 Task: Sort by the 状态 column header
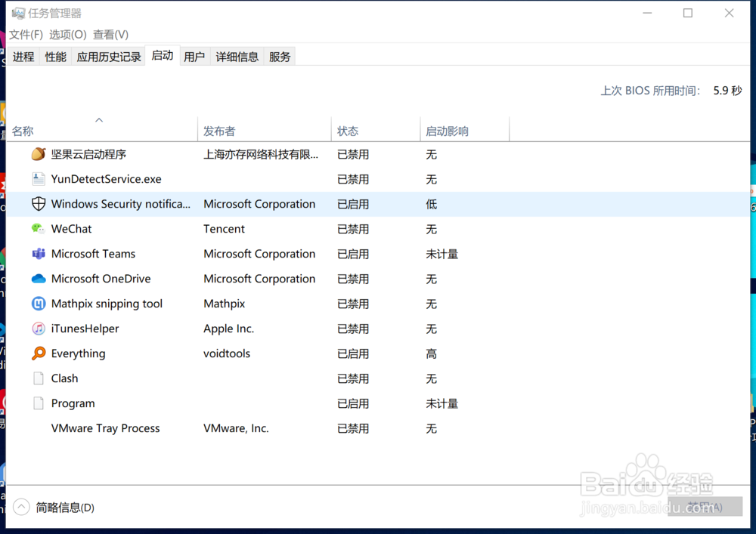(x=348, y=131)
